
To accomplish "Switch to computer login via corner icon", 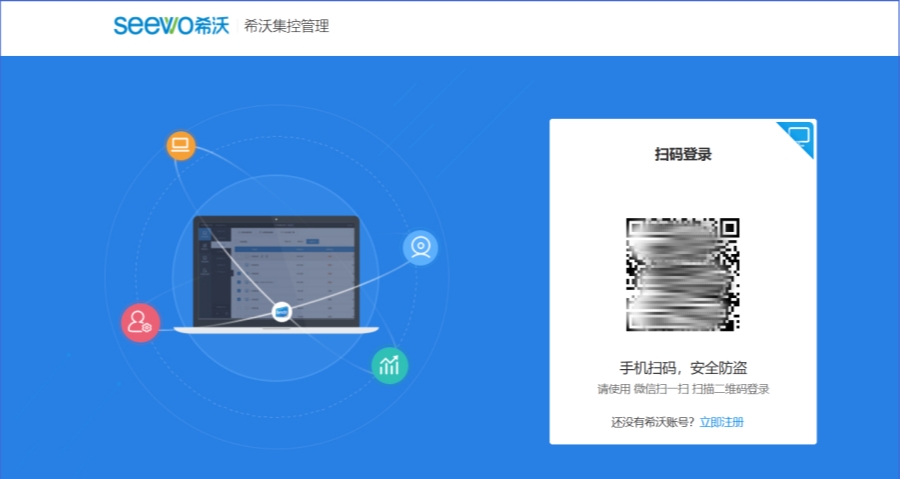I will [x=799, y=137].
